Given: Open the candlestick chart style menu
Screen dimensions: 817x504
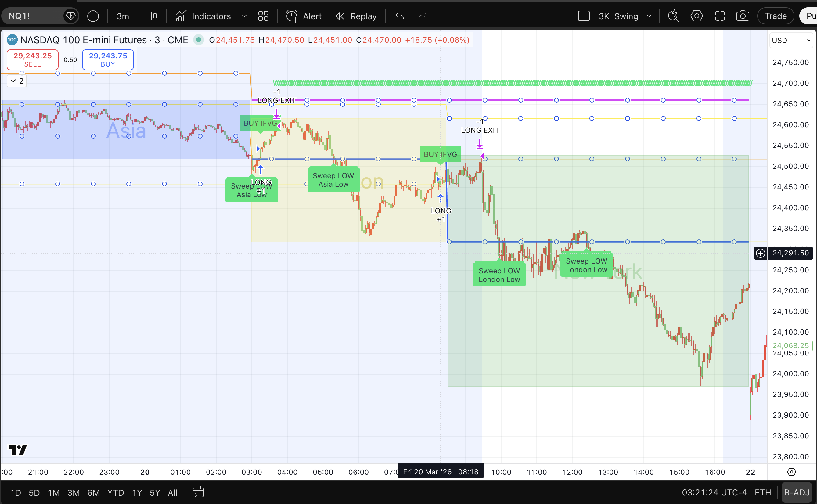Looking at the screenshot, I should point(152,16).
